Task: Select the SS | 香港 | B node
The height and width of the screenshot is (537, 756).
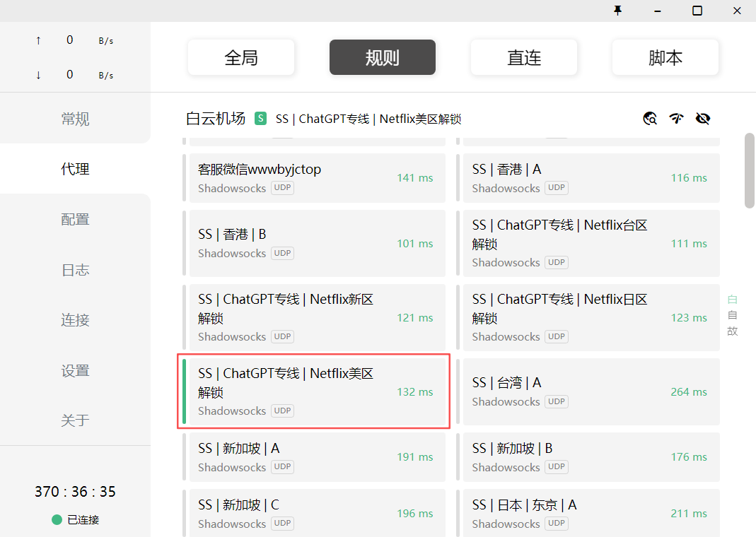Action: click(318, 243)
